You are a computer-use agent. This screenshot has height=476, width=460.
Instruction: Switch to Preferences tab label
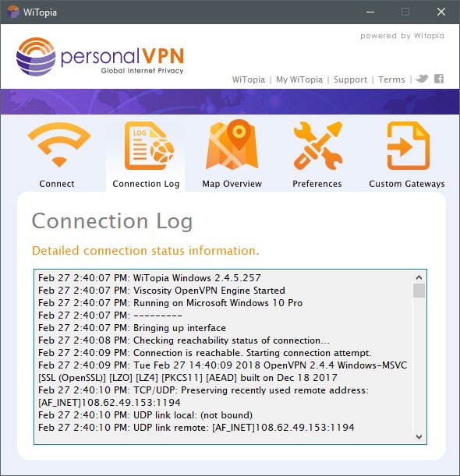point(317,184)
